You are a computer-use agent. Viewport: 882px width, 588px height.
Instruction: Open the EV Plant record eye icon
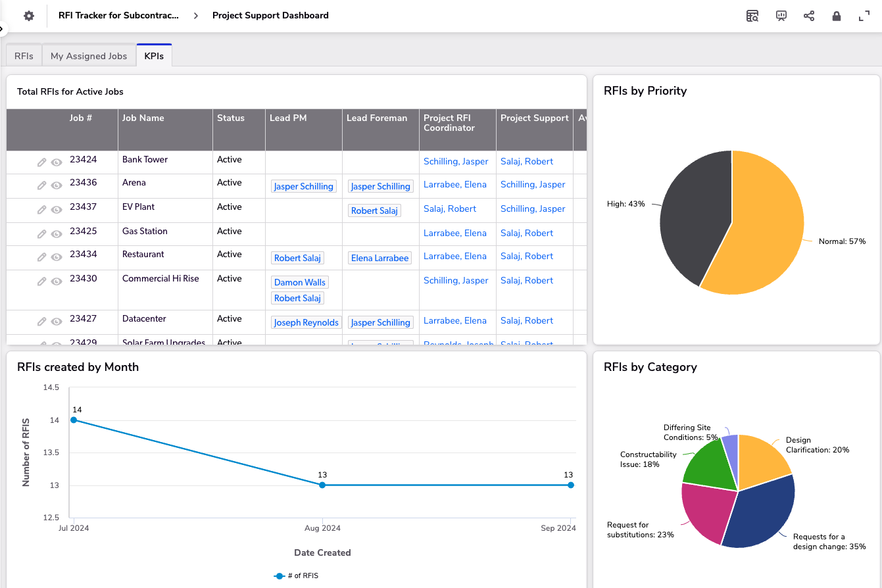pos(56,209)
